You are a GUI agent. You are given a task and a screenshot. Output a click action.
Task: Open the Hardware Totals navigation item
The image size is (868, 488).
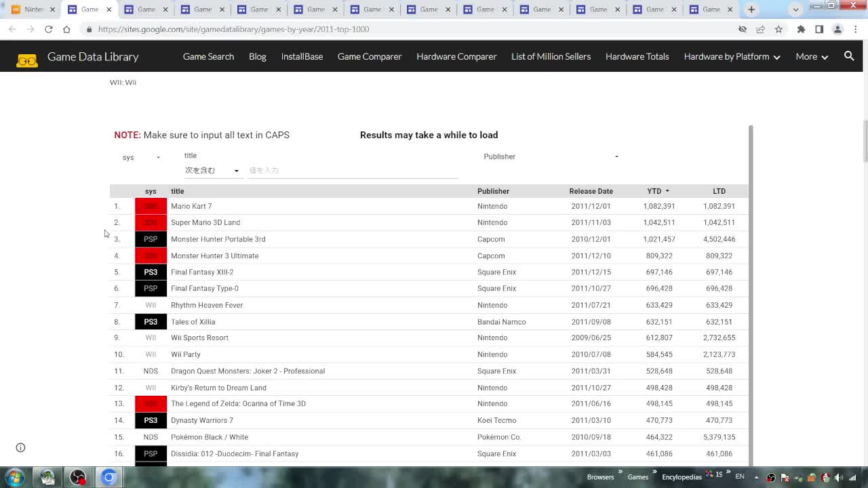(637, 56)
